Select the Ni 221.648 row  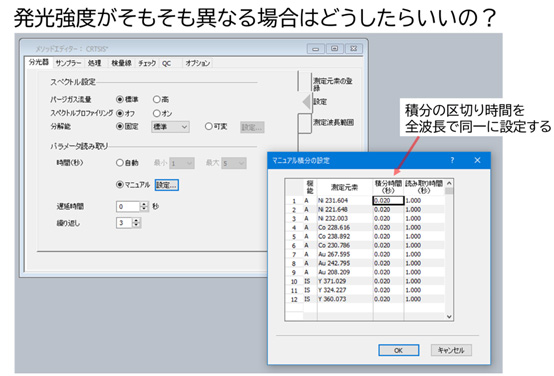(365, 210)
